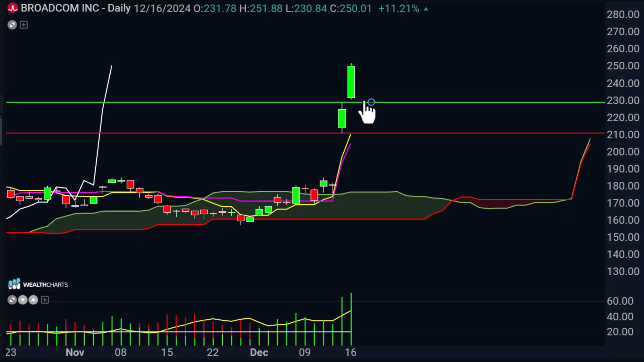Image resolution: width=644 pixels, height=362 pixels.
Task: Move the volume pane up with the up arrow
Action: click(x=33, y=300)
